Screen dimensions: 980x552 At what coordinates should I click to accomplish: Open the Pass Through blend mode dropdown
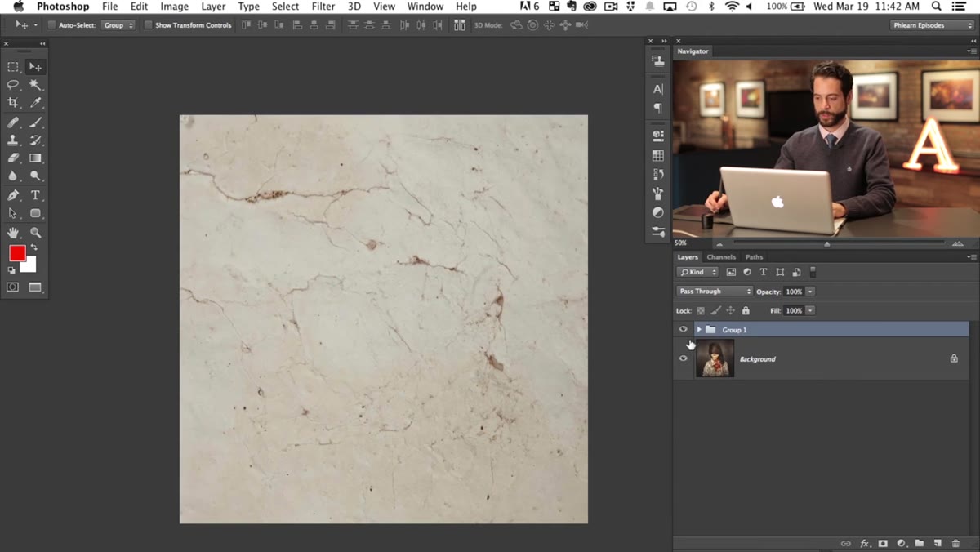click(715, 292)
